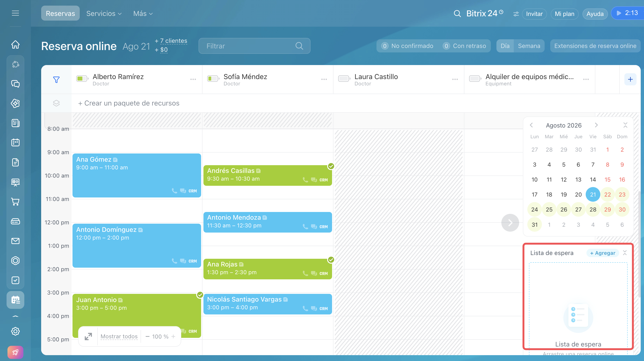Open options menu for Sofía Méndez

pyautogui.click(x=324, y=79)
